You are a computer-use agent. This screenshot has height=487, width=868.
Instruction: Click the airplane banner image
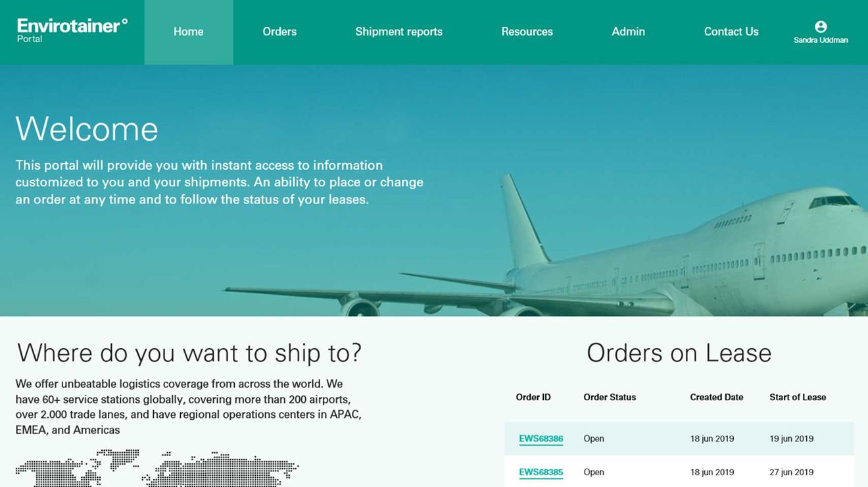tap(434, 190)
